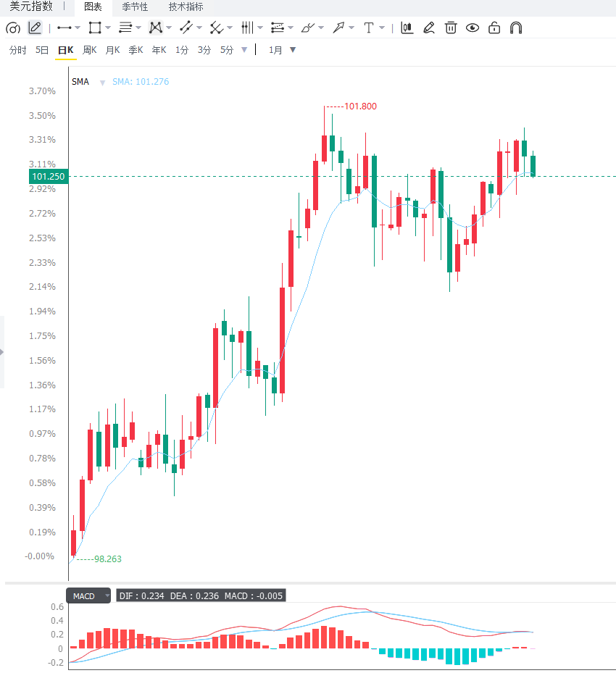Select the rectangle shape tool
Image resolution: width=616 pixels, height=673 pixels.
(x=94, y=28)
